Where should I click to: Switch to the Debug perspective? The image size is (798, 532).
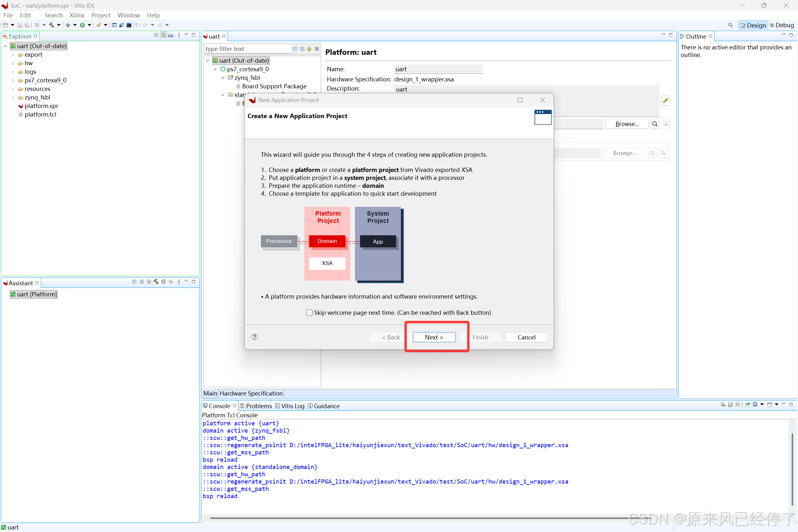782,25
